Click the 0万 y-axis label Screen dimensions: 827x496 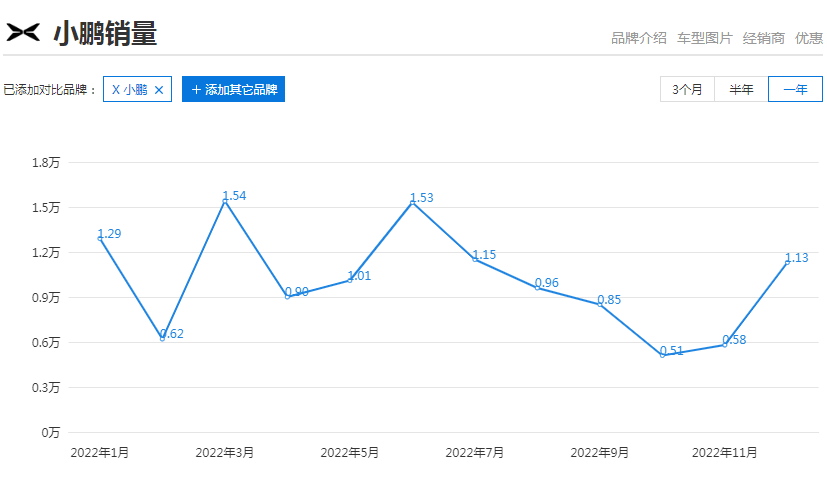click(x=51, y=433)
